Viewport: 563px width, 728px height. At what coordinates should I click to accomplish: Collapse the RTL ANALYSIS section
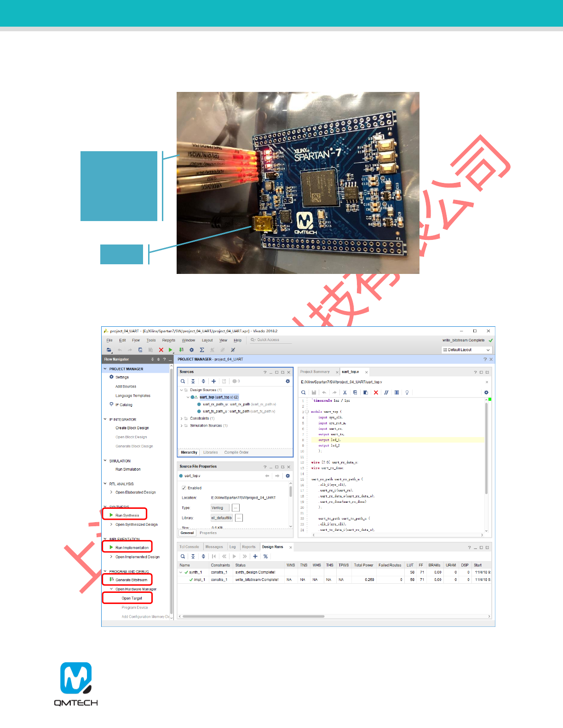tap(105, 483)
